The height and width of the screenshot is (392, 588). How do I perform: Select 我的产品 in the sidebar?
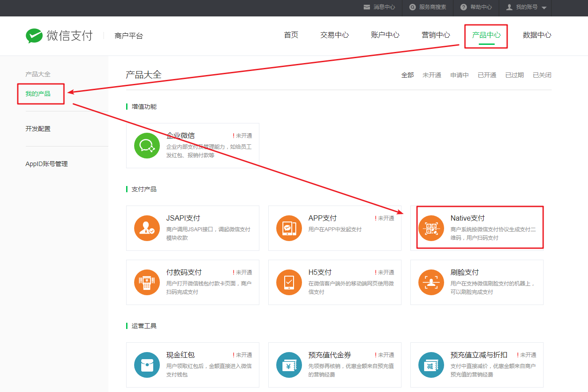pos(38,94)
